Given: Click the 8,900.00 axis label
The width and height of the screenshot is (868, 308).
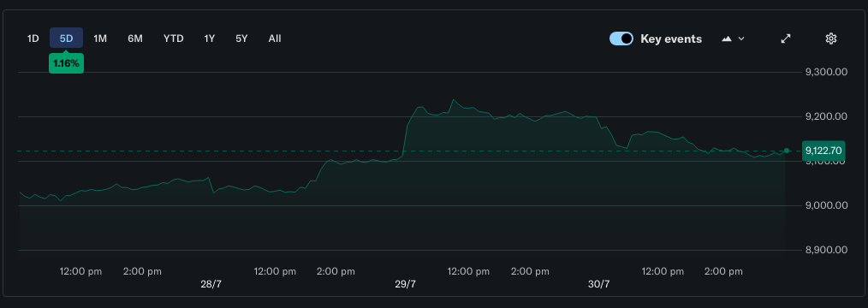Looking at the screenshot, I should click(x=827, y=250).
